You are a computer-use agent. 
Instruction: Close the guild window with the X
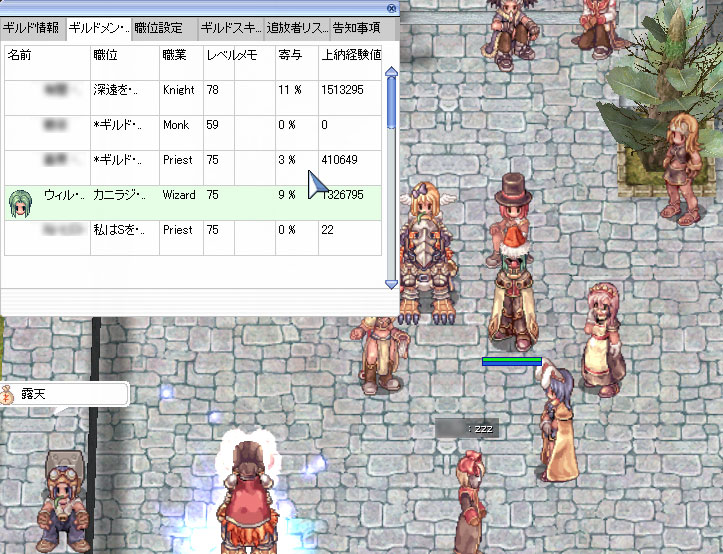(391, 8)
